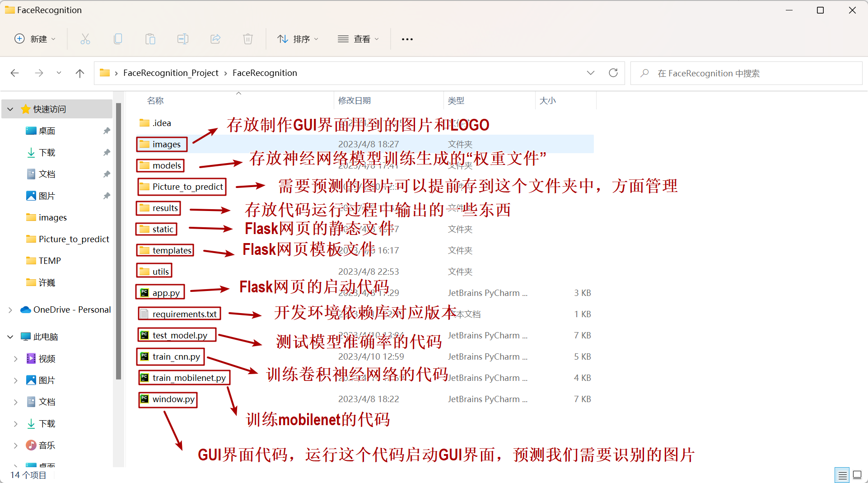This screenshot has width=868, height=483.
Task: Expand address bar history dropdown
Action: (591, 73)
